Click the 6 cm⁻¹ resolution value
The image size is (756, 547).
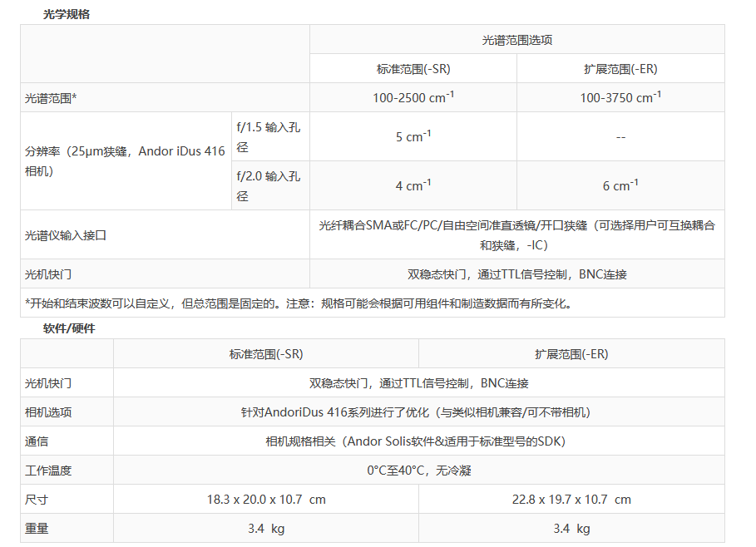620,186
